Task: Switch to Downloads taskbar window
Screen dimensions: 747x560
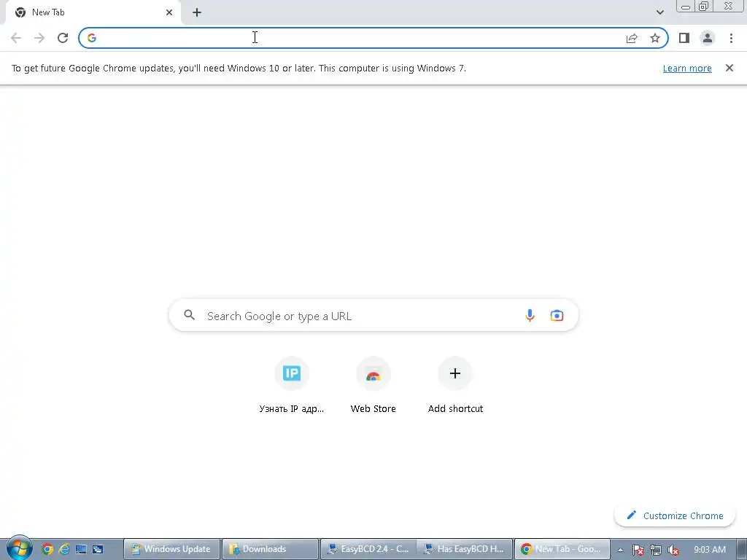Action: pyautogui.click(x=270, y=549)
